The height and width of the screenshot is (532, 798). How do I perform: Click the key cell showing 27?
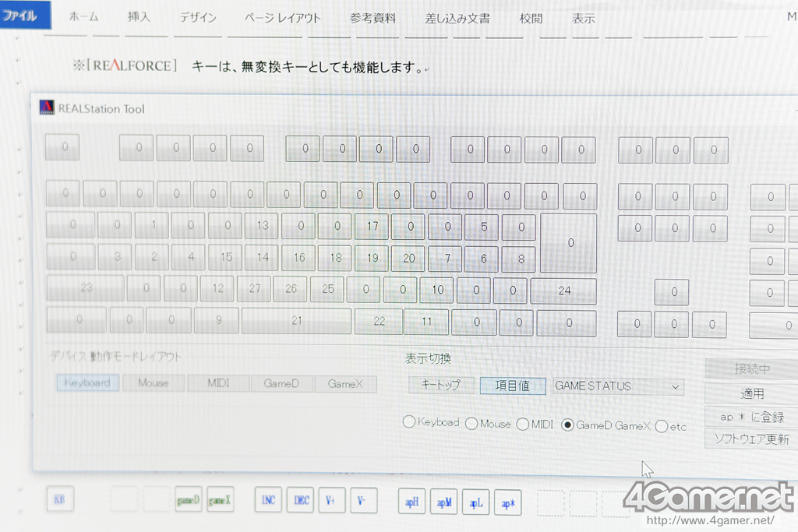254,289
